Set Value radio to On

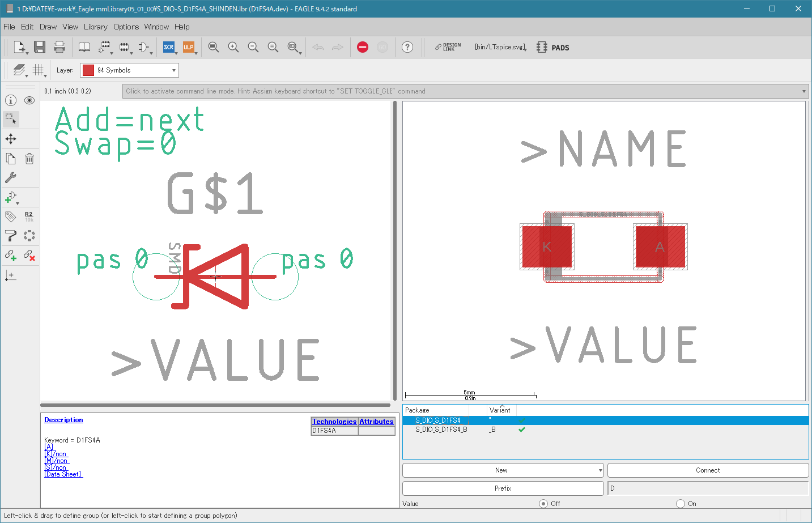pyautogui.click(x=681, y=504)
